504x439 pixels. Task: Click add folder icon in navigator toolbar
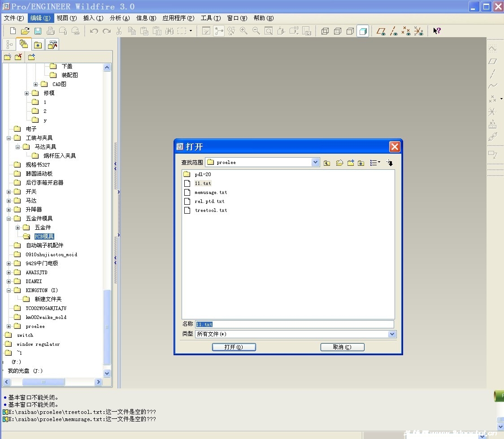pyautogui.click(x=7, y=57)
